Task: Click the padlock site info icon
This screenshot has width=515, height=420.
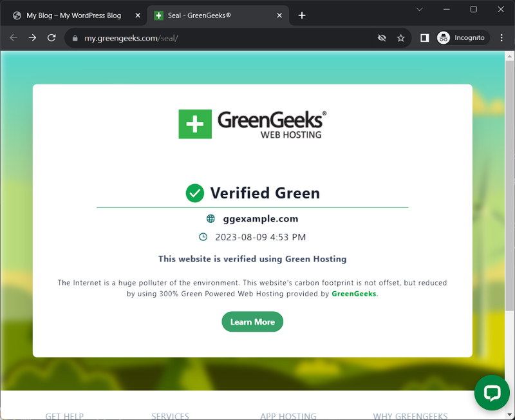Action: (75, 38)
